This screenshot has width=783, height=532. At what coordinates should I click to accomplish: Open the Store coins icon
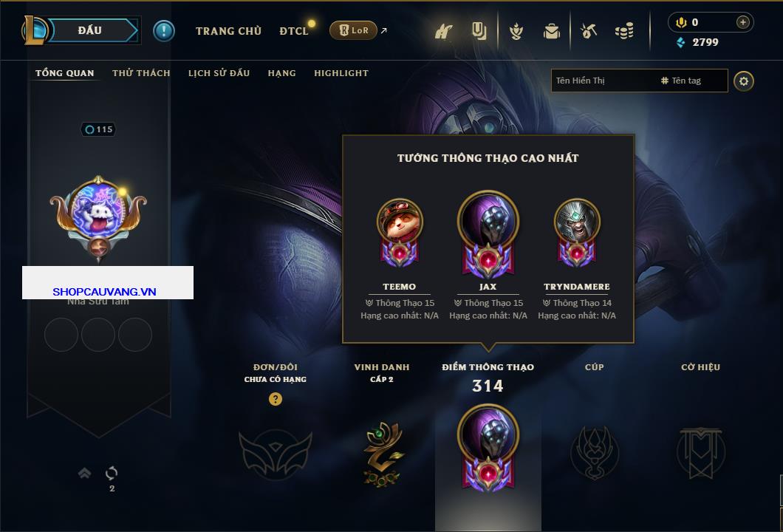click(624, 32)
